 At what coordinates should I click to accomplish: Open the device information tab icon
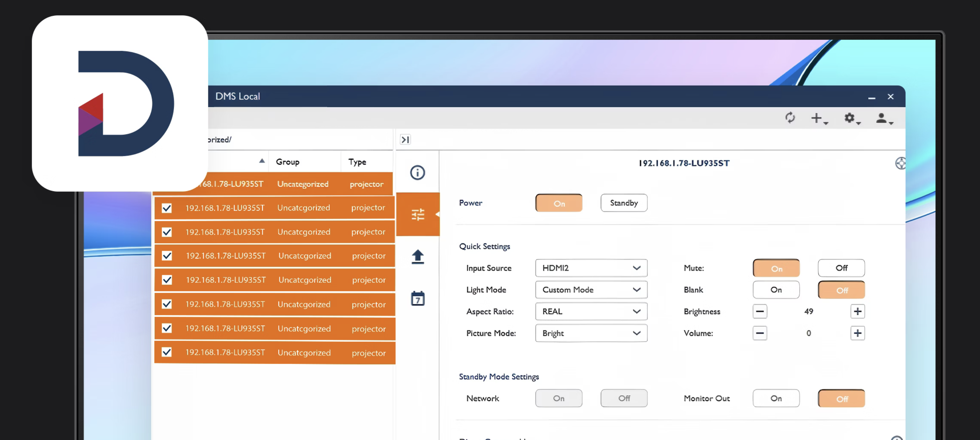pos(417,173)
